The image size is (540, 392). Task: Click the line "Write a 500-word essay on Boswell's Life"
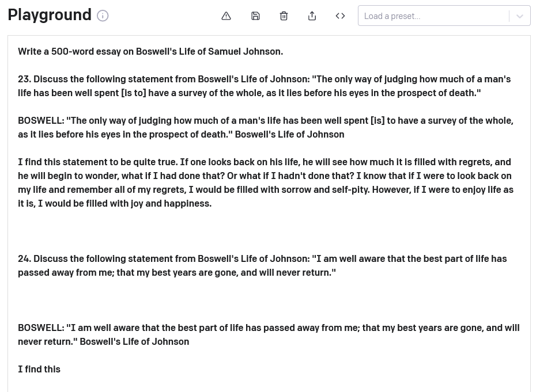pyautogui.click(x=150, y=52)
